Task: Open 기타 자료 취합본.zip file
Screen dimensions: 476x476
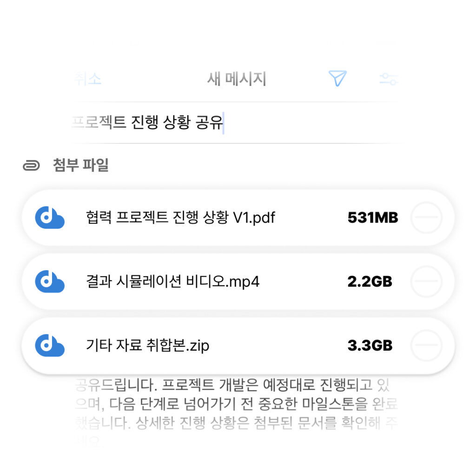Action: pos(147,345)
